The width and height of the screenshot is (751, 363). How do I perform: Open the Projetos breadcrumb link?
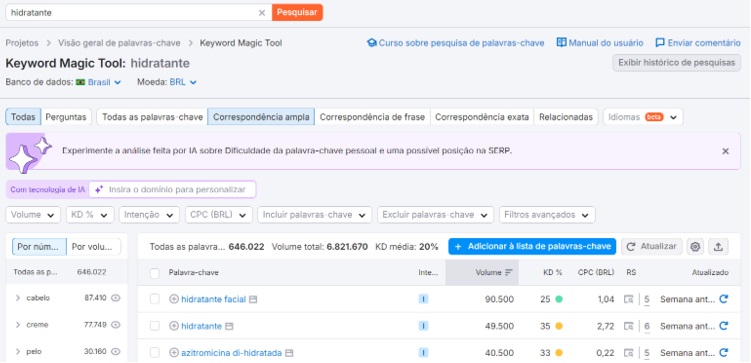(x=22, y=43)
